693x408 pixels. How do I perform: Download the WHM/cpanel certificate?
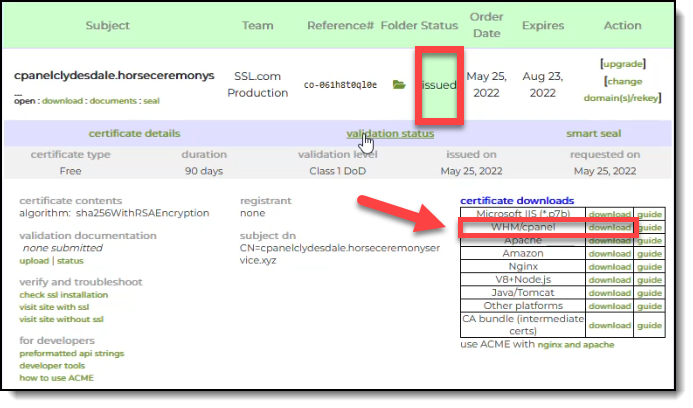[x=609, y=227]
